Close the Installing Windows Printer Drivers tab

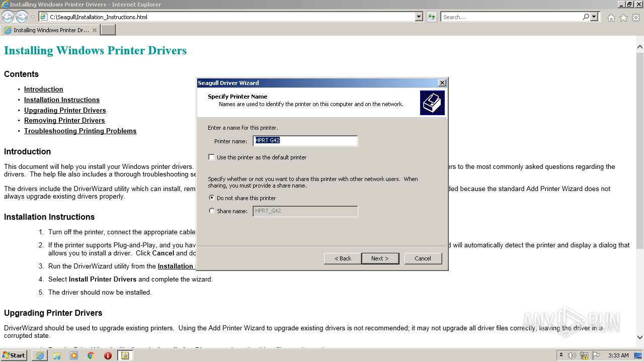[94, 30]
